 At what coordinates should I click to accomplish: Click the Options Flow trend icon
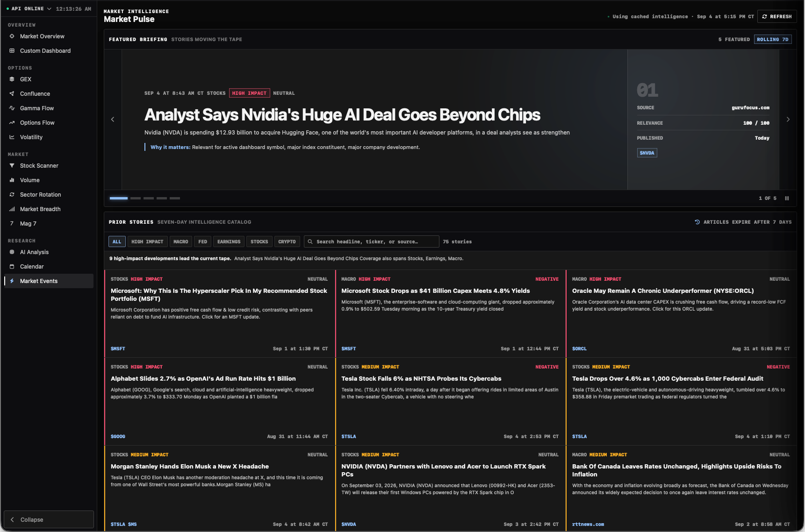click(12, 123)
